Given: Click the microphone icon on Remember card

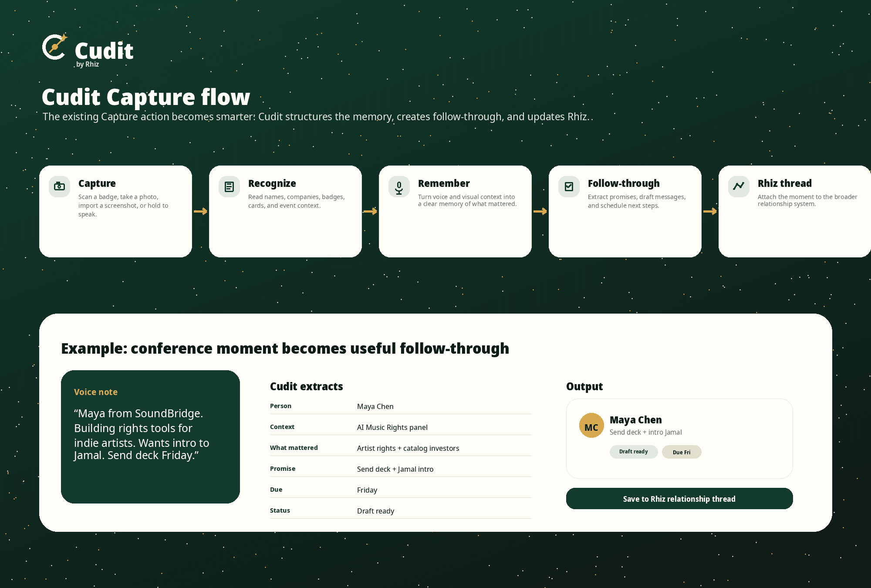Looking at the screenshot, I should [399, 186].
